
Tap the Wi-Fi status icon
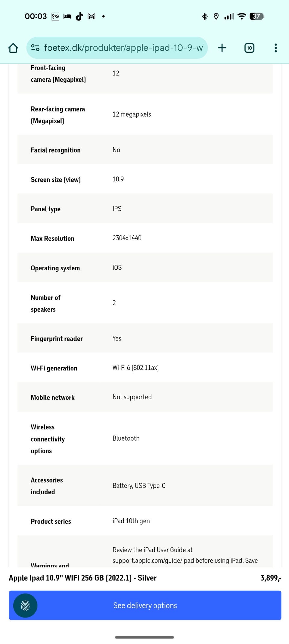tap(241, 17)
